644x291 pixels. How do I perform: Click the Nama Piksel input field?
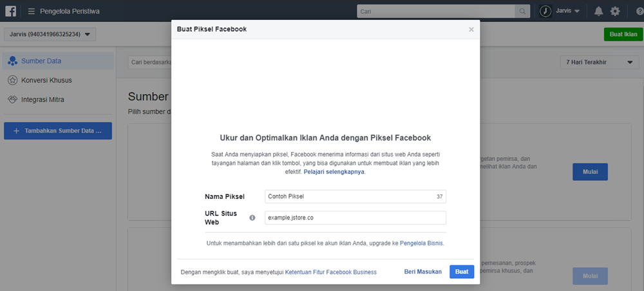(x=355, y=196)
